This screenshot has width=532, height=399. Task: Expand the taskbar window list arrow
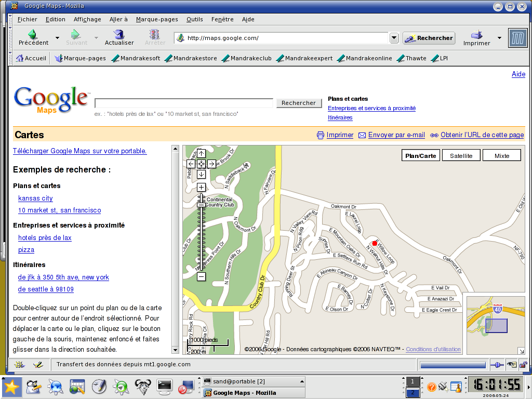pos(302,382)
